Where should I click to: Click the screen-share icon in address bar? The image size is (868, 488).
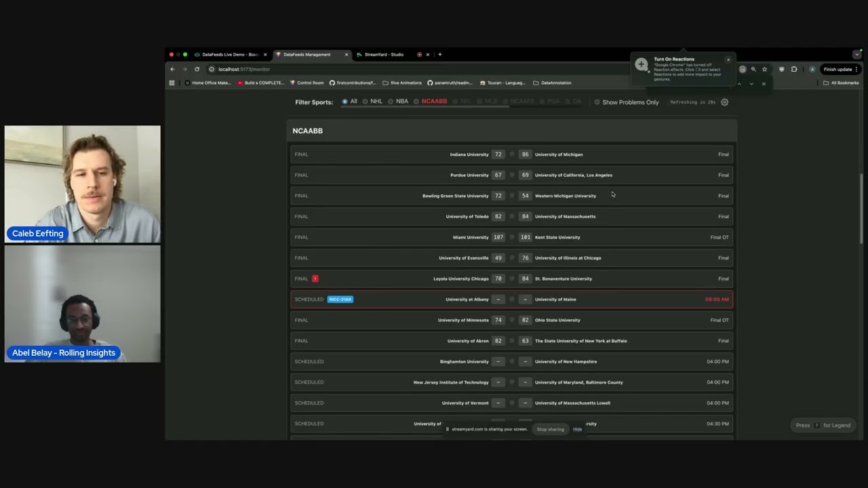(x=743, y=69)
